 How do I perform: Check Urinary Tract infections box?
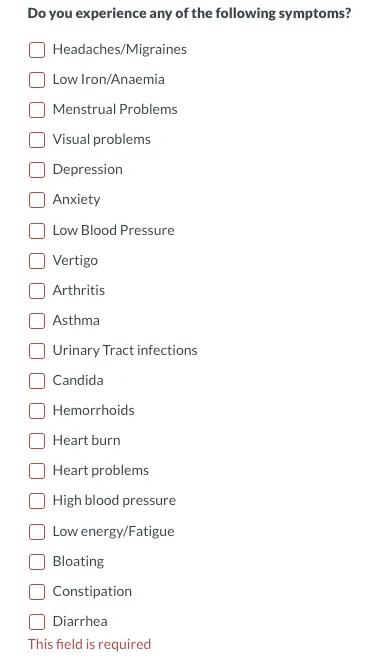coord(37,351)
